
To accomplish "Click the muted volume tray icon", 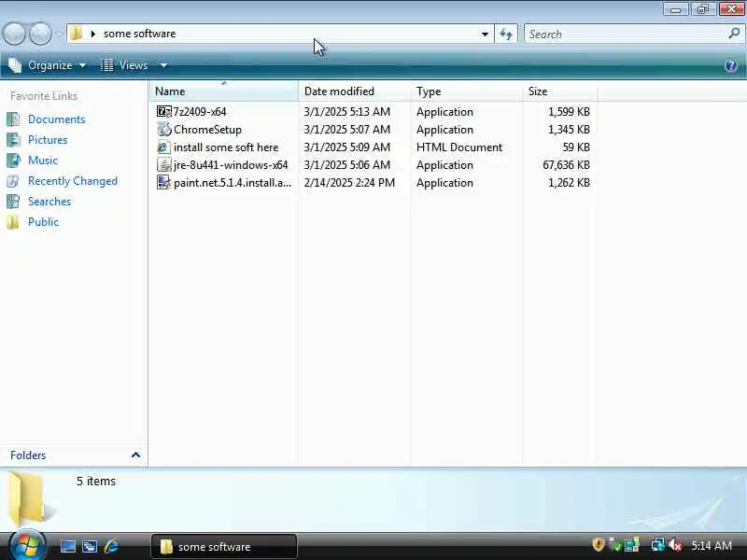I will click(675, 545).
